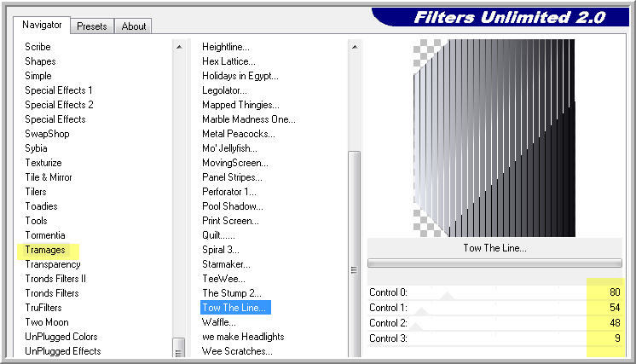636x364 pixels.
Task: Select the Pool Shadow... filter
Action: (x=233, y=206)
